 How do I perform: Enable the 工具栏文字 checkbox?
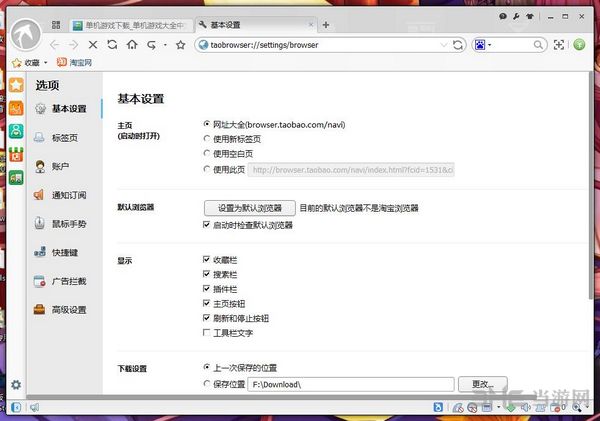pyautogui.click(x=206, y=331)
